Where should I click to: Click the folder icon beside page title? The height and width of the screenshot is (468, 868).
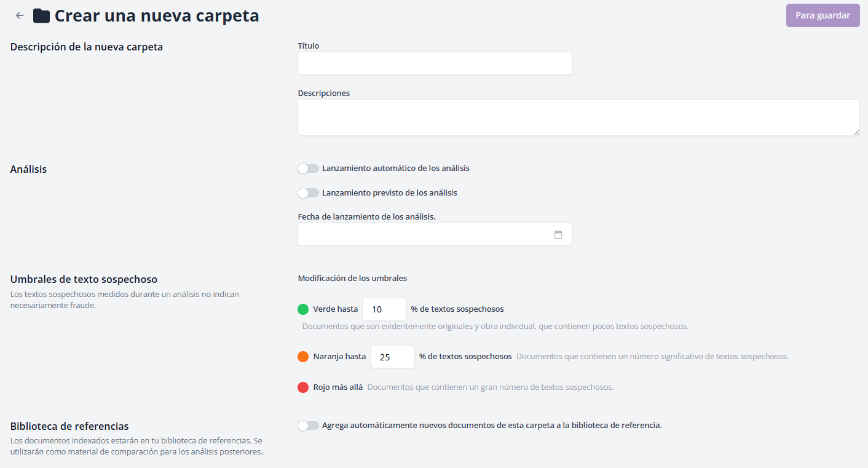pyautogui.click(x=41, y=16)
